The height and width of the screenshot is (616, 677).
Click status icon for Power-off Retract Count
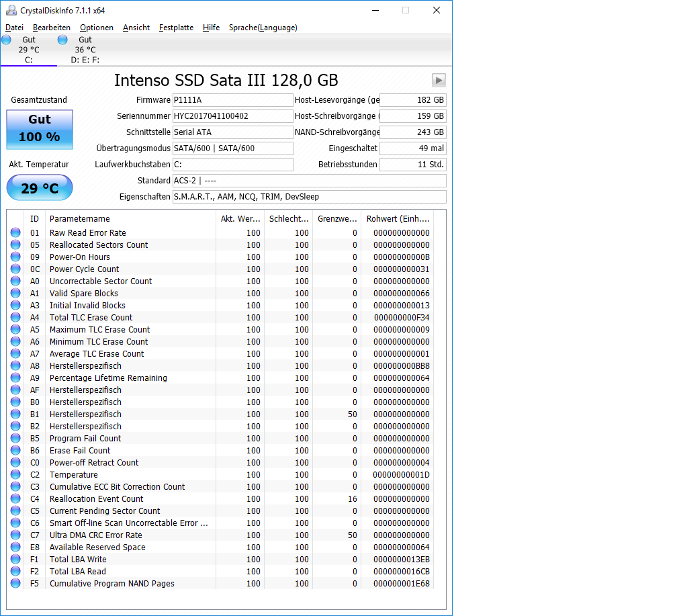tap(15, 462)
